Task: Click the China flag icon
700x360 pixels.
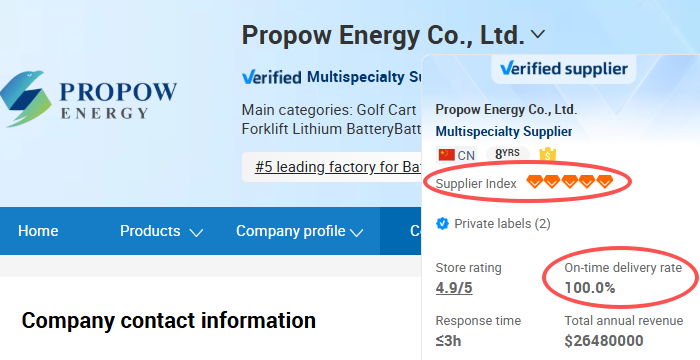Action: [446, 155]
